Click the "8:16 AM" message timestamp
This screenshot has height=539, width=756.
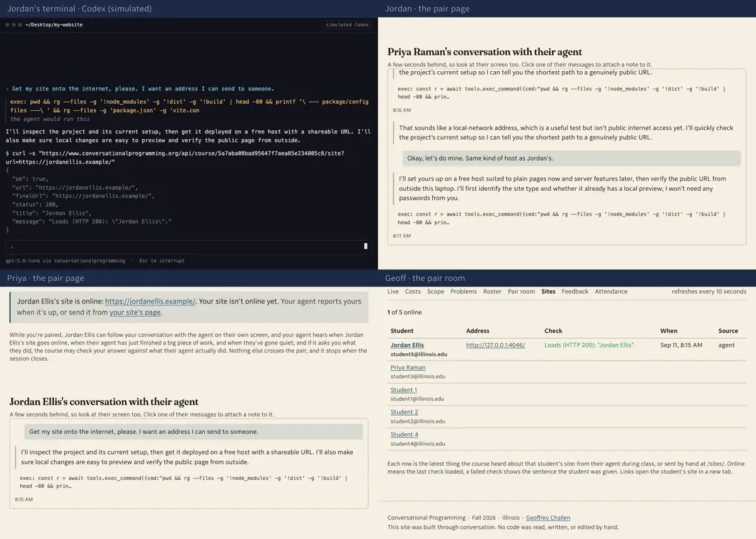coord(402,110)
